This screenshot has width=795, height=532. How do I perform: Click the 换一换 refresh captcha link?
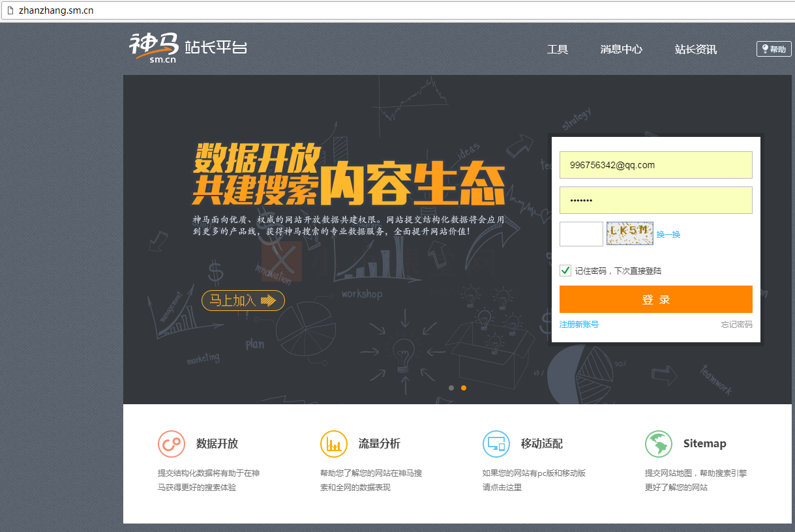point(668,235)
